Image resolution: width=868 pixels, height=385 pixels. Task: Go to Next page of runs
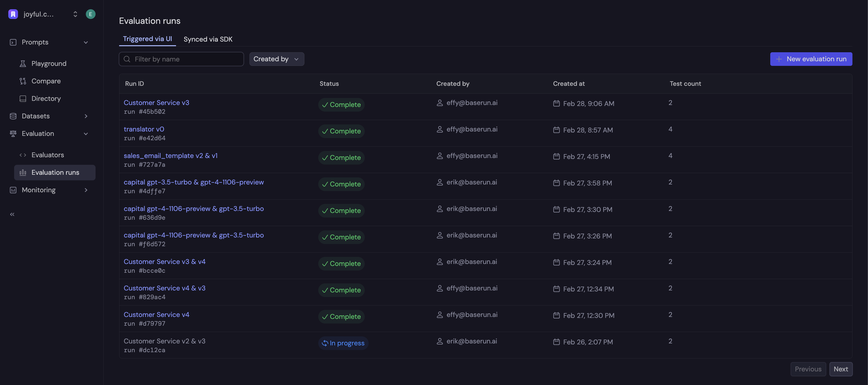(x=840, y=369)
